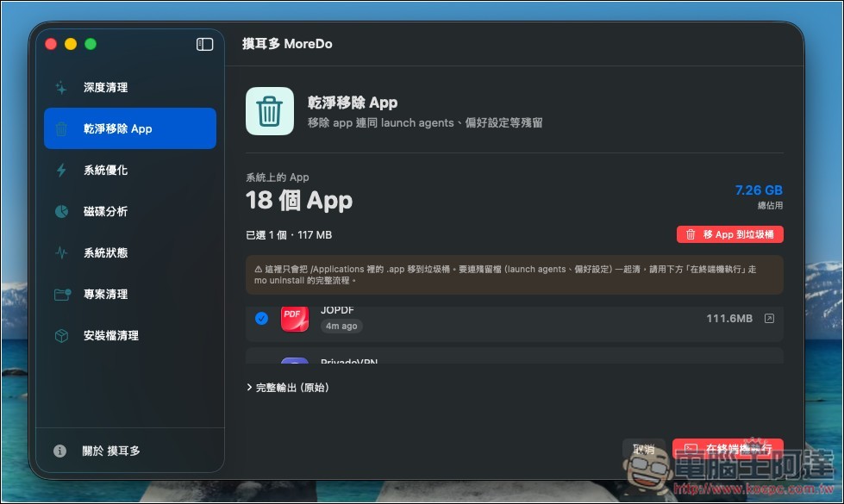Screen dimensions: 844x504
Task: Click the info circle icon near 關於 摸耳多
Action: tap(59, 451)
